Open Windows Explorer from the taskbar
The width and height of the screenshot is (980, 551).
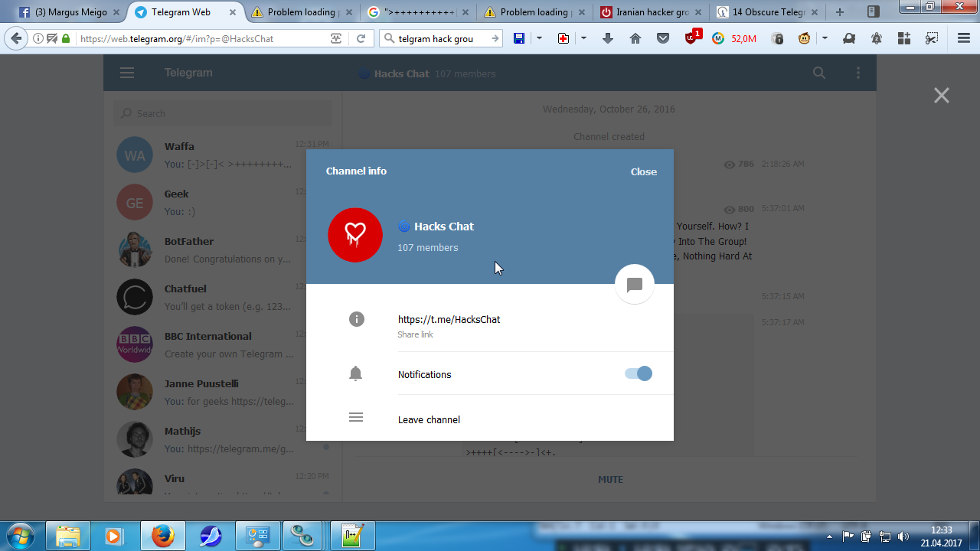pos(68,536)
